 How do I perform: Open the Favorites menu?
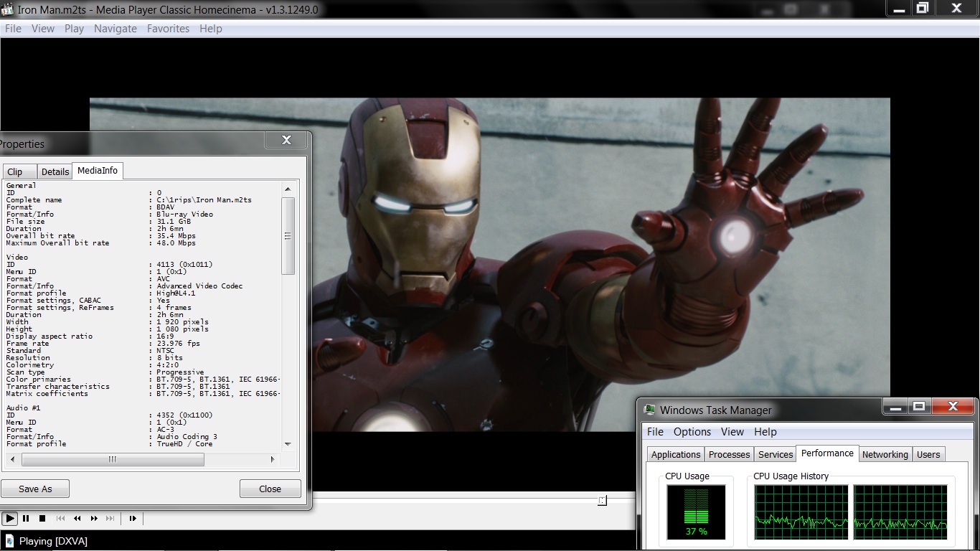coord(168,29)
